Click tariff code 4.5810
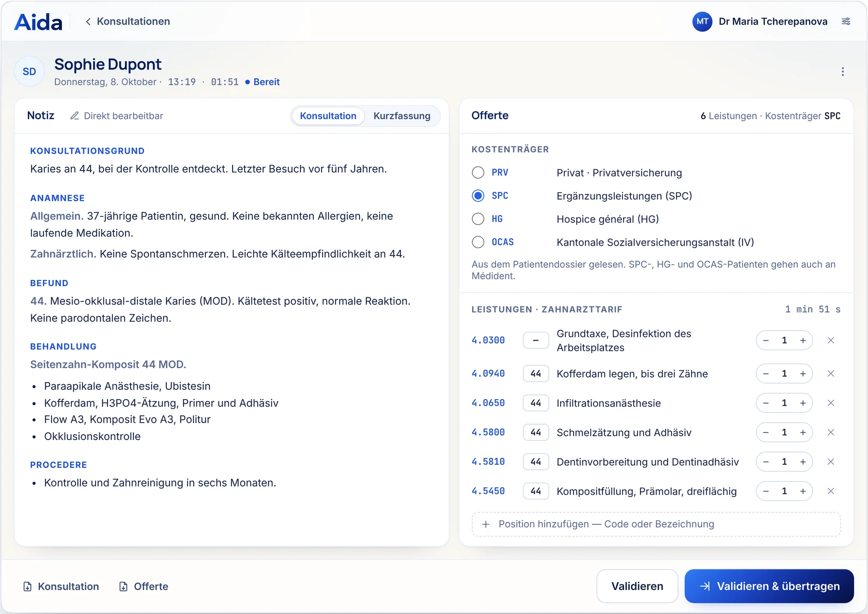Viewport: 868px width, 614px height. pyautogui.click(x=488, y=462)
